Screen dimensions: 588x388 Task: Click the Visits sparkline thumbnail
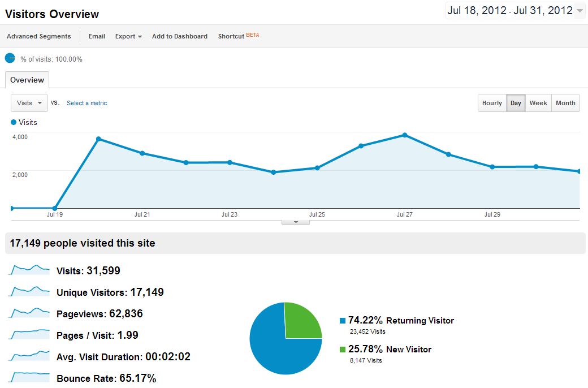coord(29,270)
